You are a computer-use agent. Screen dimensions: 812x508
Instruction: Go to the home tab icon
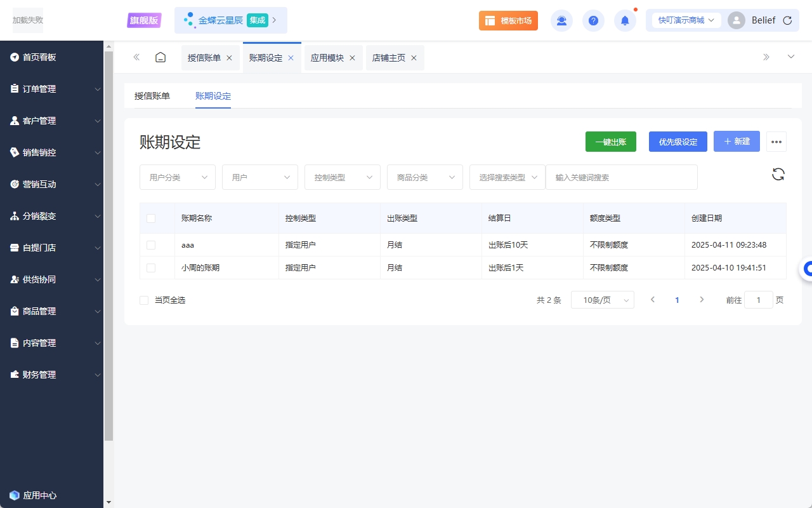(x=160, y=57)
